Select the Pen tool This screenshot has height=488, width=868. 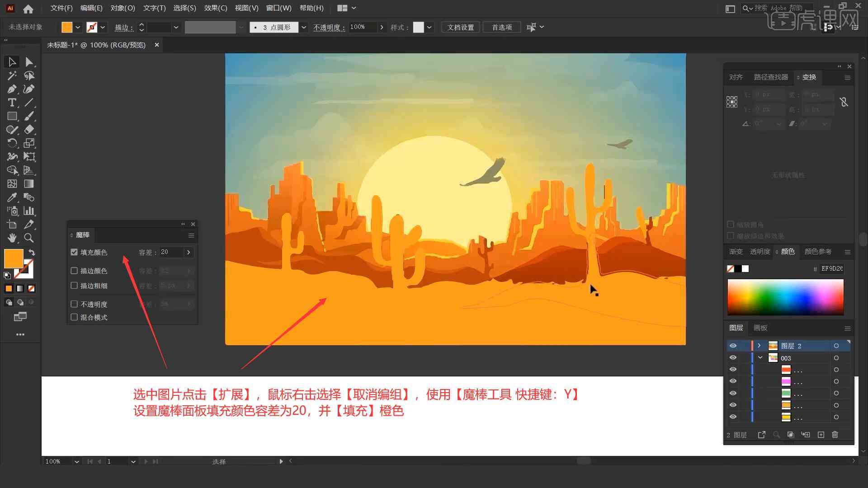tap(11, 89)
